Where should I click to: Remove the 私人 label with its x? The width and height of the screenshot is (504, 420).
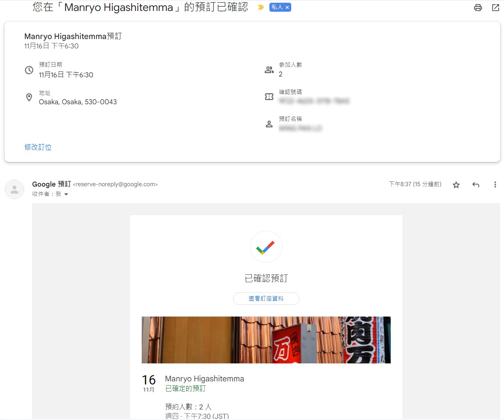(x=287, y=7)
